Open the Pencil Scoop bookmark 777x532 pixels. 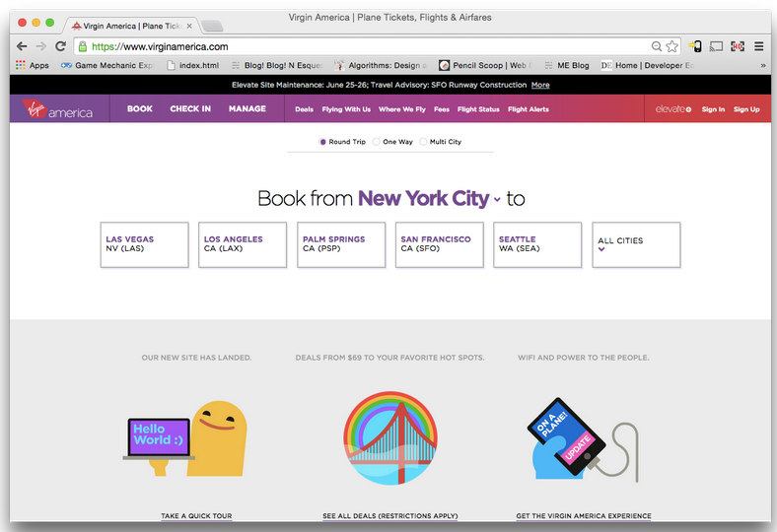[x=485, y=65]
